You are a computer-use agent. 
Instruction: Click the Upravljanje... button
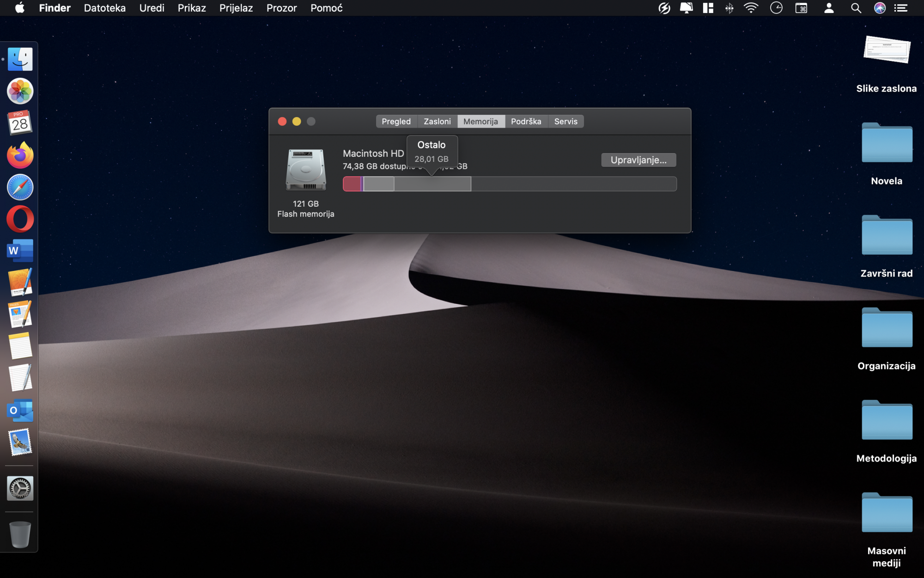point(638,160)
